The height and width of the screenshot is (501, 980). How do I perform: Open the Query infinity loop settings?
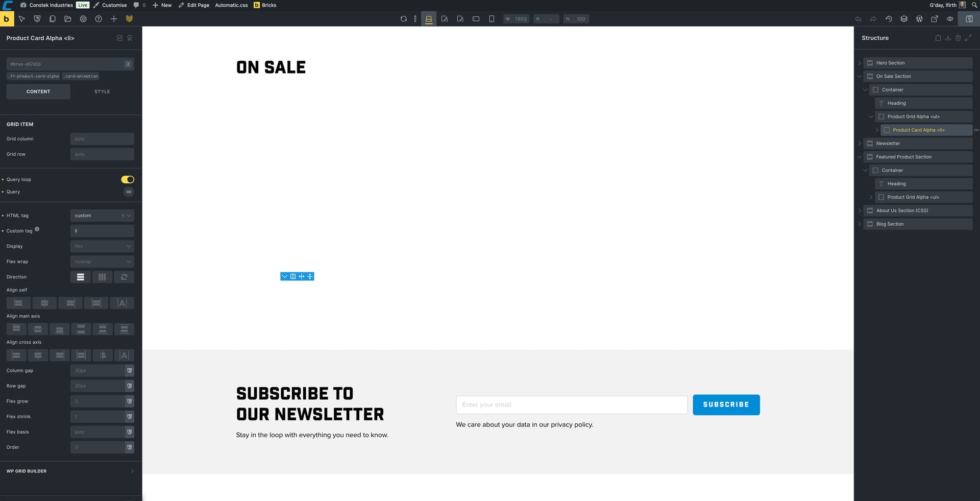tap(129, 192)
